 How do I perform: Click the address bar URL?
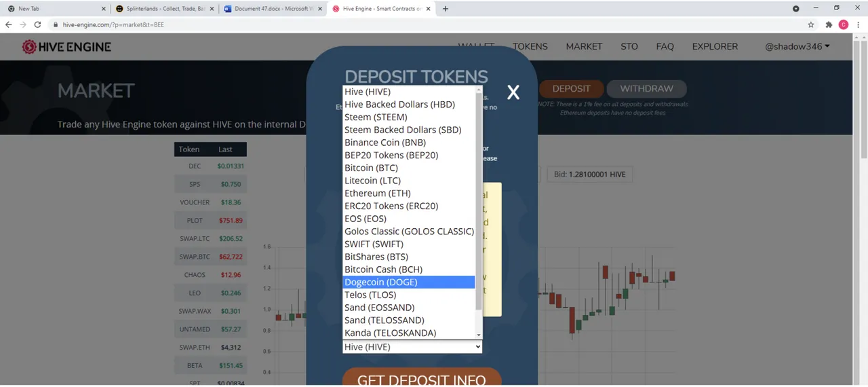[x=113, y=24]
